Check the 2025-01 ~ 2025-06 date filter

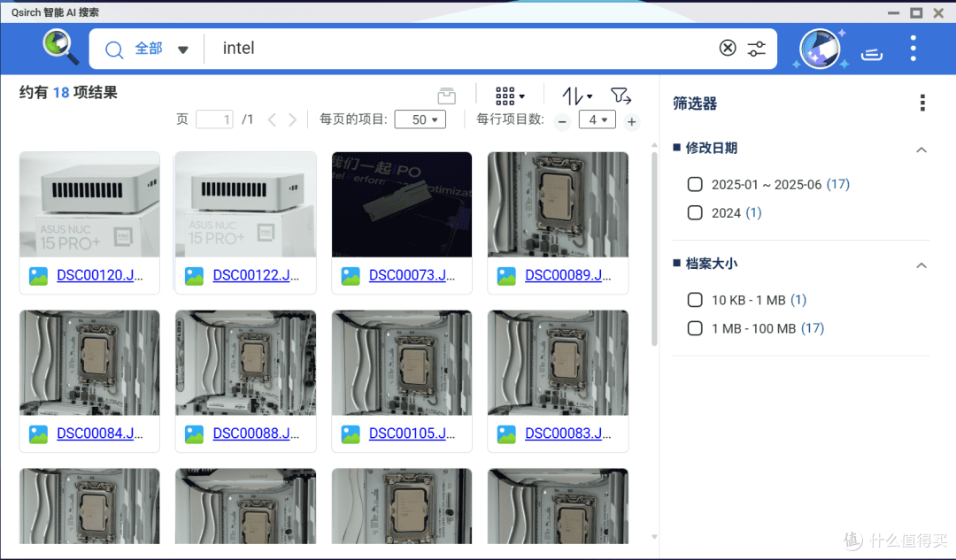coord(695,184)
